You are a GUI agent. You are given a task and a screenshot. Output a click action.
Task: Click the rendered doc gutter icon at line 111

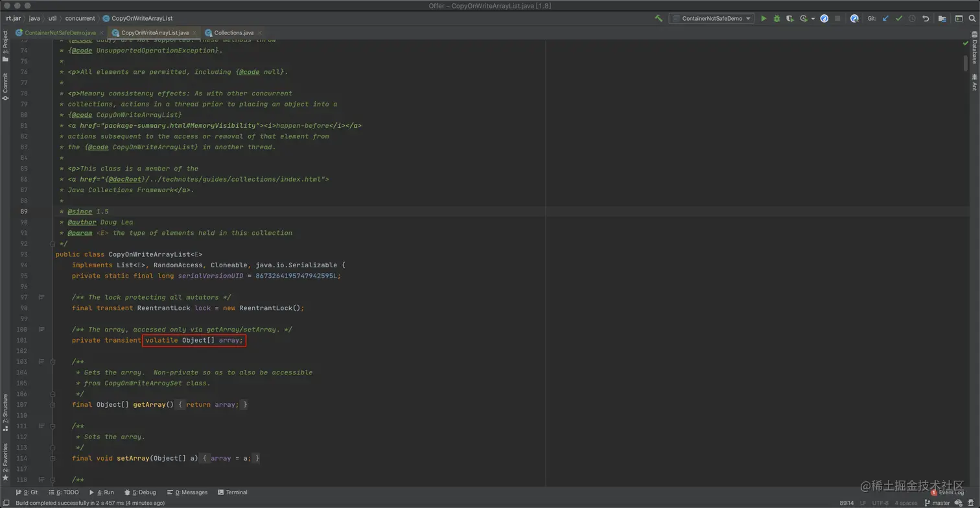pos(41,426)
